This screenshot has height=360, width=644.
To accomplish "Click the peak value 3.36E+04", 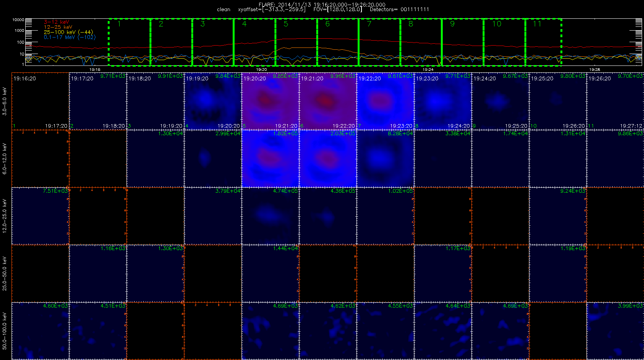I will (x=458, y=134).
